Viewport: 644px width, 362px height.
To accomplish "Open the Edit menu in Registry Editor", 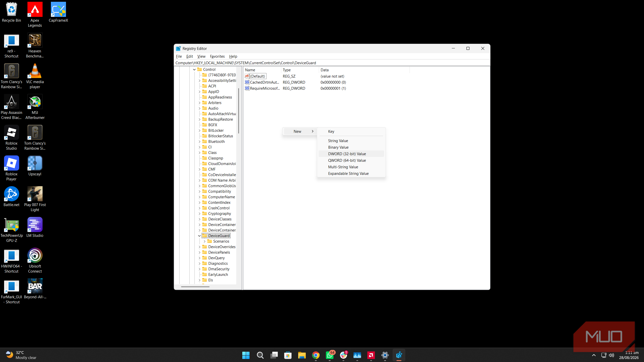I will click(189, 56).
